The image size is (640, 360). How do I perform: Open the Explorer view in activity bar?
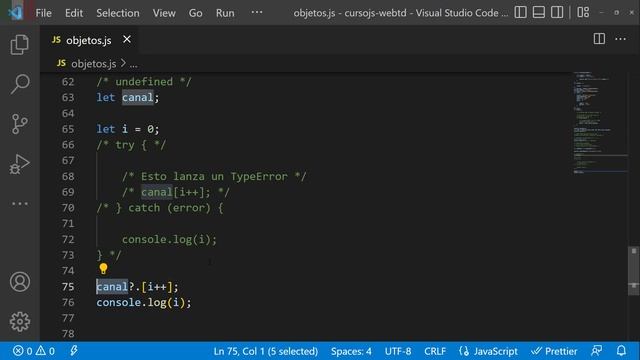pyautogui.click(x=20, y=44)
